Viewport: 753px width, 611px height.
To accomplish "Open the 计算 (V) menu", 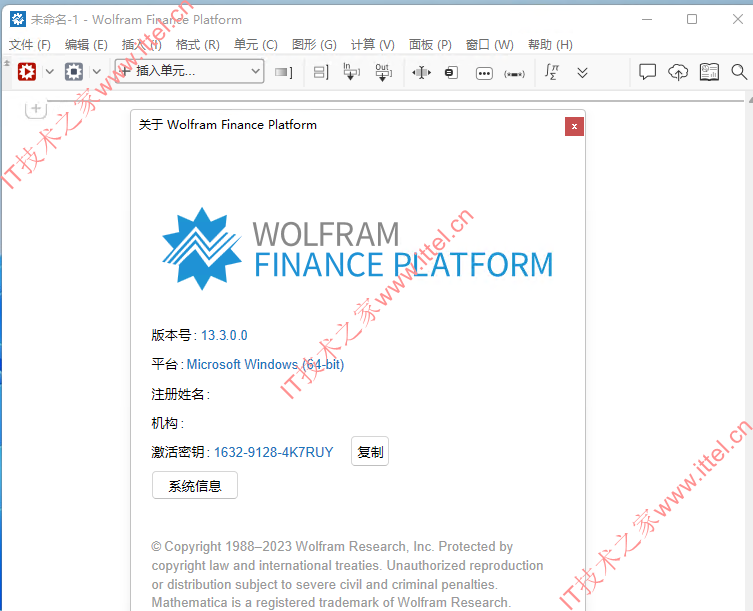I will click(x=373, y=45).
